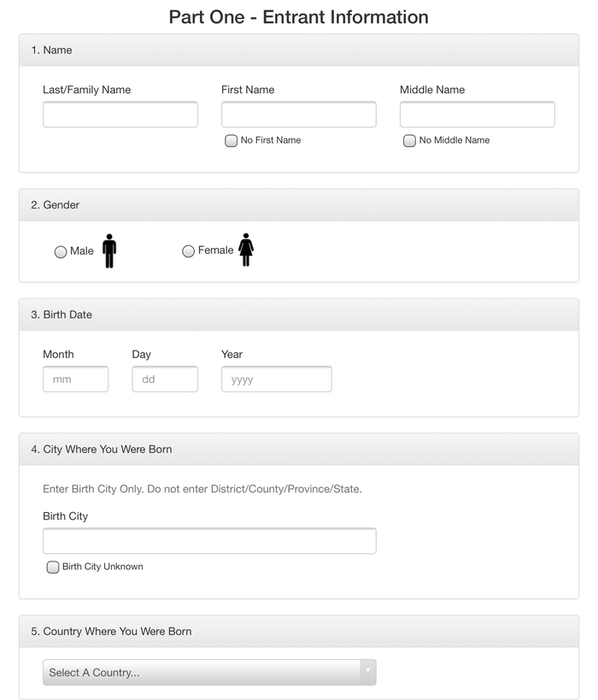Click the birth Year yyyy field

click(x=276, y=379)
